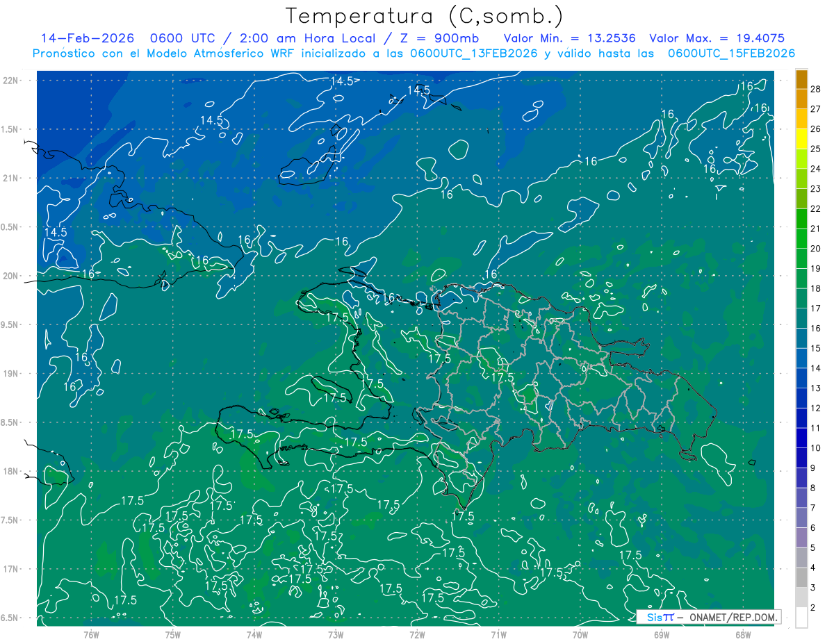Click the "18N" latitude label
The image size is (834, 644).
tap(11, 471)
